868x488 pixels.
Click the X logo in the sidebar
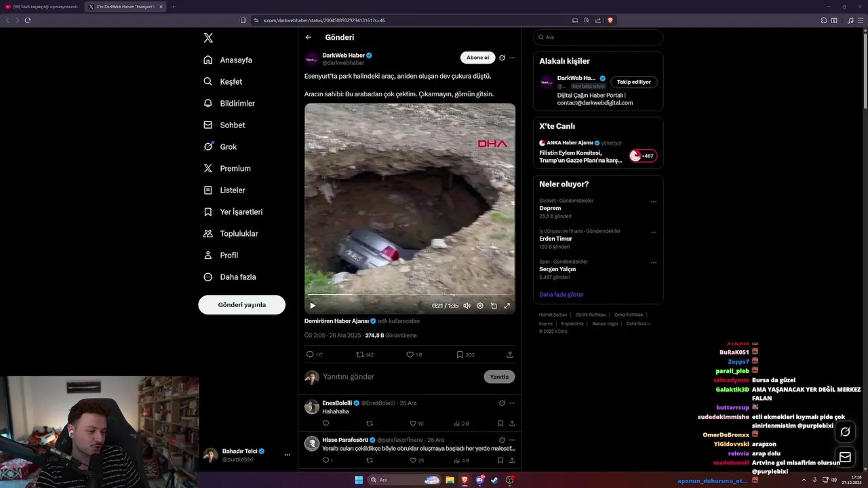point(208,38)
